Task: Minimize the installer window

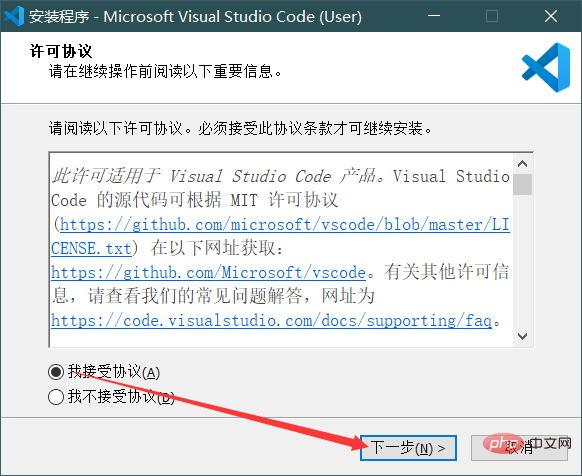Action: click(x=434, y=16)
